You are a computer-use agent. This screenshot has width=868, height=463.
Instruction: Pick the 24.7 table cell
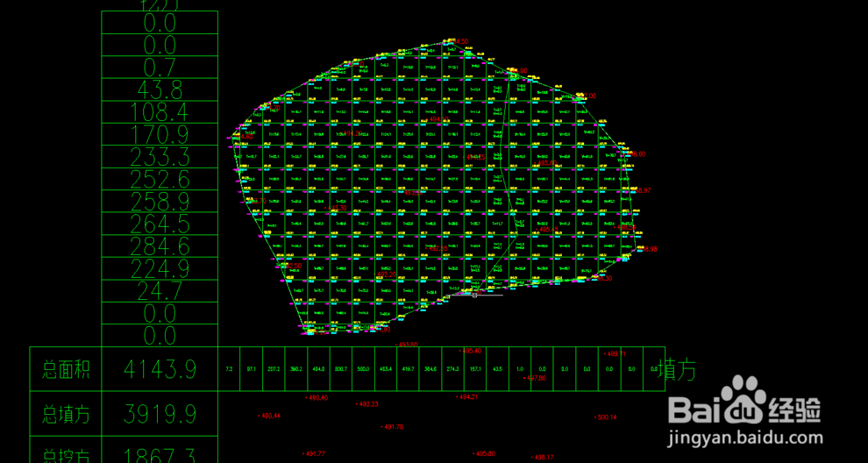[x=160, y=290]
